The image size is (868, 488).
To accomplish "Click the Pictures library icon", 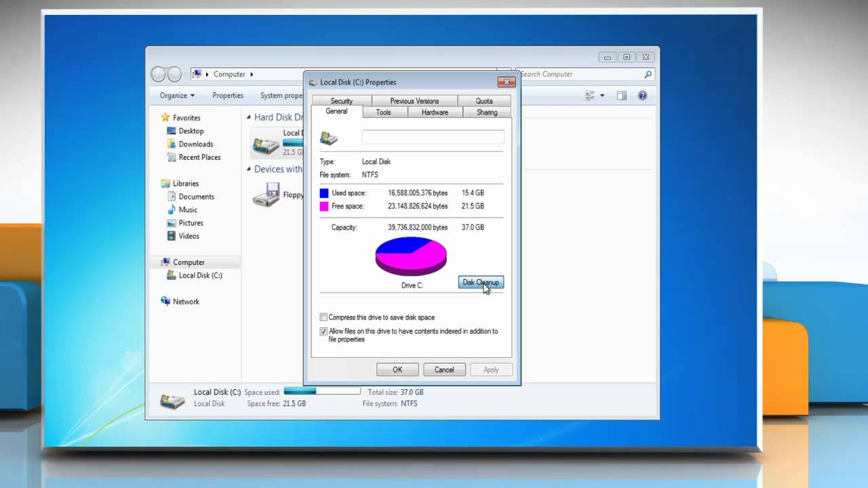I will click(172, 223).
